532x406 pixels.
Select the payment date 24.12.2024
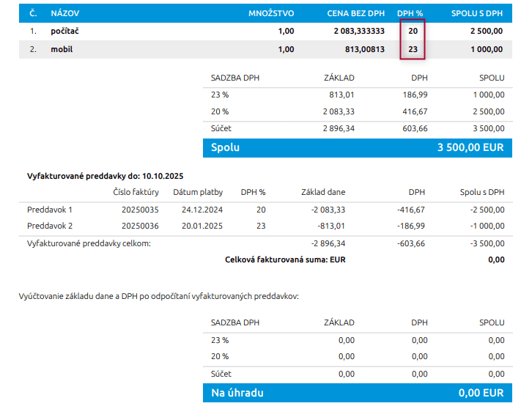coord(197,210)
